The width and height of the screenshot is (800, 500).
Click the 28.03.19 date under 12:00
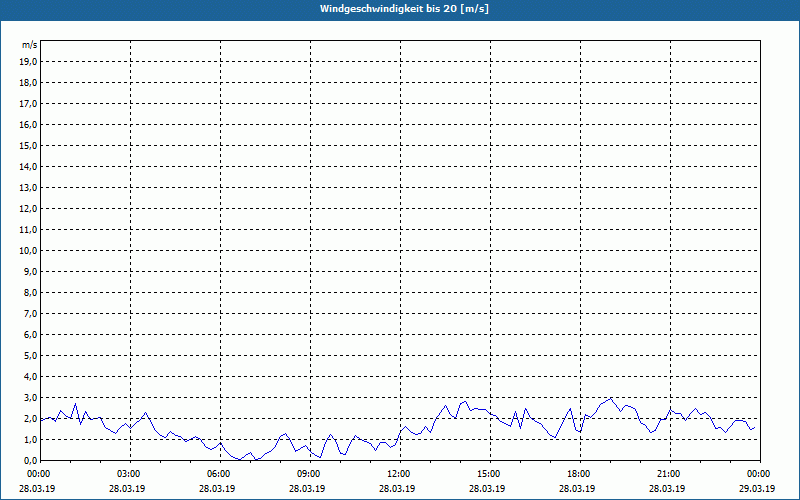397,489
